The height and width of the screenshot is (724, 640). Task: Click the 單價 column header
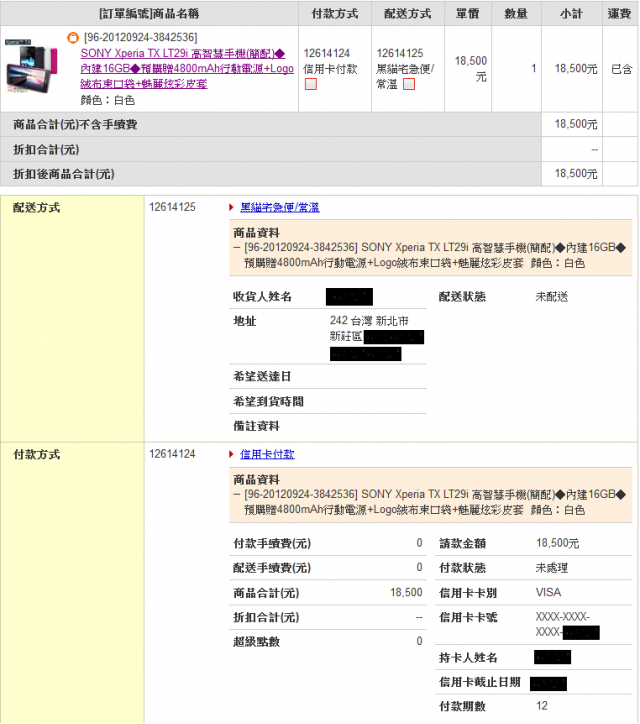468,13
